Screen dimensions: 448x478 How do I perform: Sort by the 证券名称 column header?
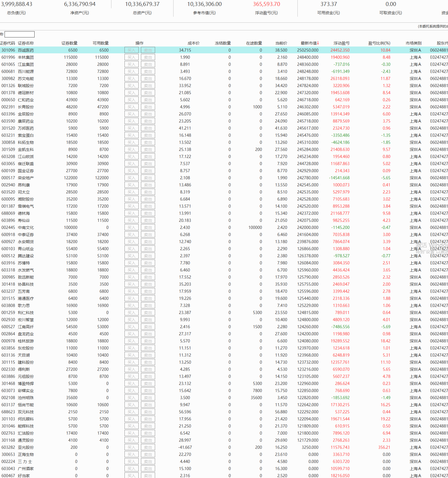tap(26, 43)
